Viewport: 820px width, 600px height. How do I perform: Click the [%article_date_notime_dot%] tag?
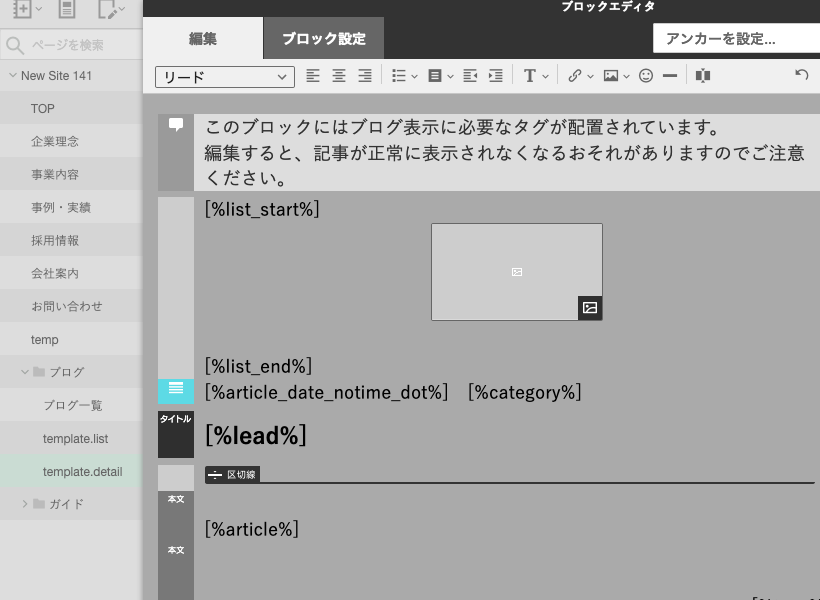click(326, 392)
